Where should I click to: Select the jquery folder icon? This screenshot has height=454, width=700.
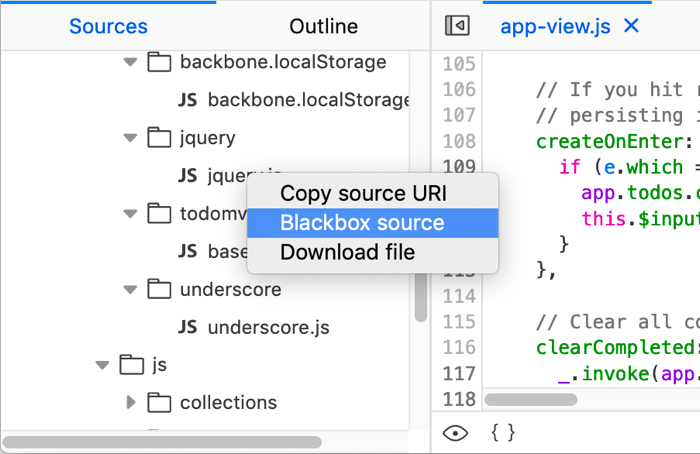[x=159, y=137]
